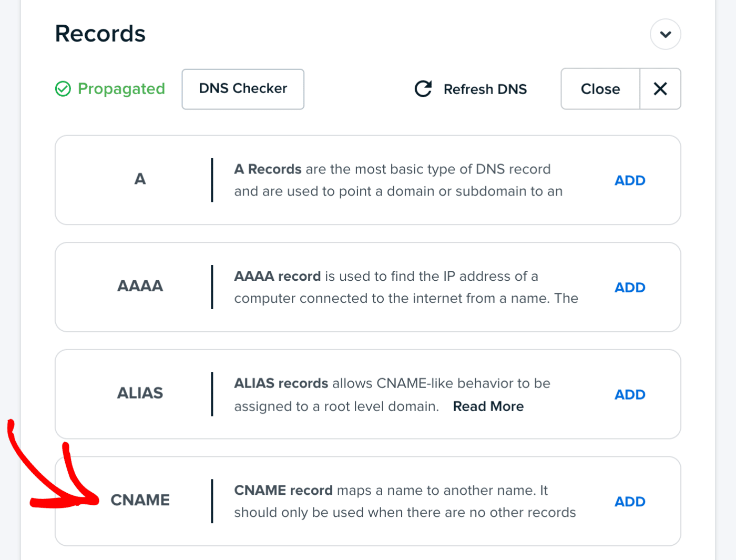Click the Refresh DNS circular arrow icon
This screenshot has height=560, width=736.
(423, 89)
